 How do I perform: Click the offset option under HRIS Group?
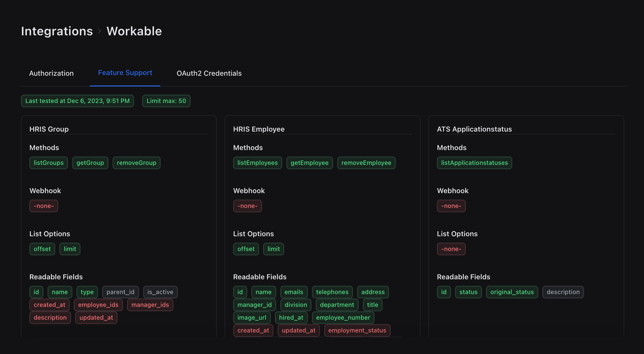pyautogui.click(x=42, y=249)
